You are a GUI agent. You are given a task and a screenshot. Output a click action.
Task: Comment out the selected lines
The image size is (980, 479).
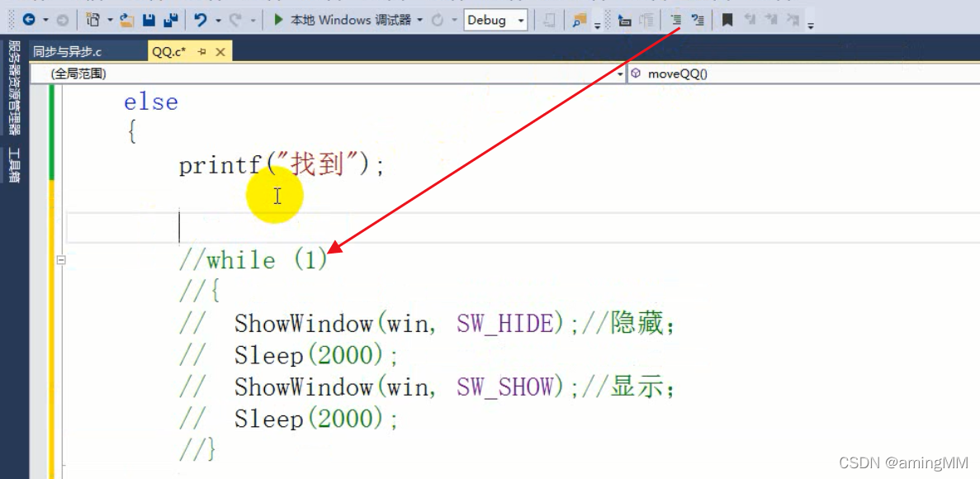coord(675,21)
